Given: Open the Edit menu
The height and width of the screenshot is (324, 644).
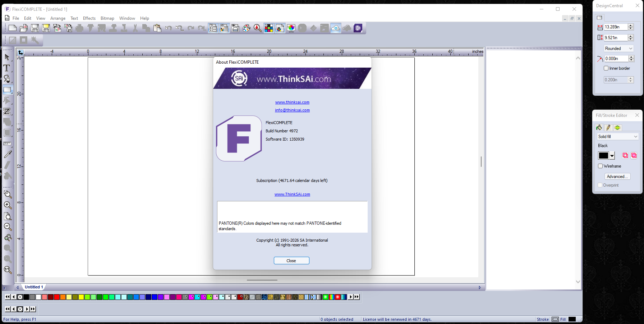Looking at the screenshot, I should (28, 18).
